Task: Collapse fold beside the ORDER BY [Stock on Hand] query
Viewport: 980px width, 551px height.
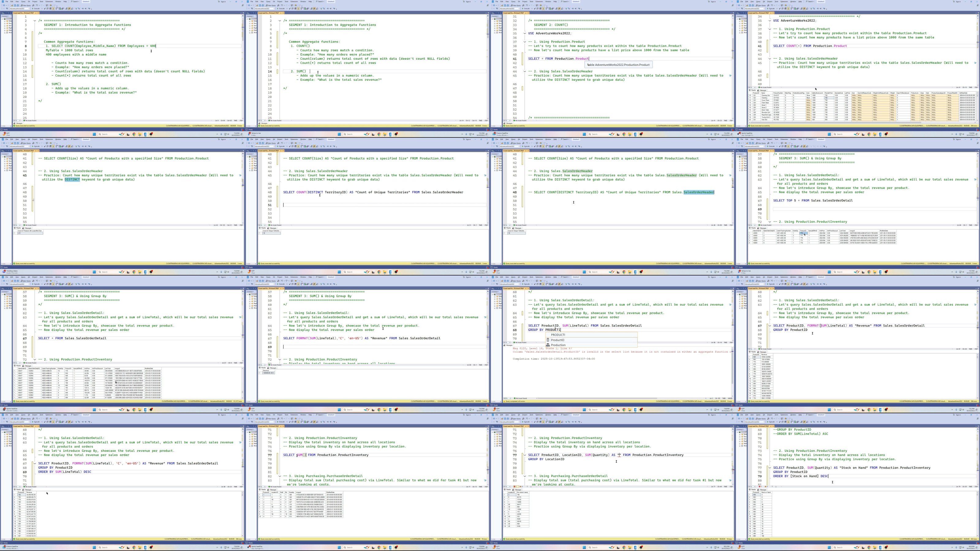Action: [770, 468]
